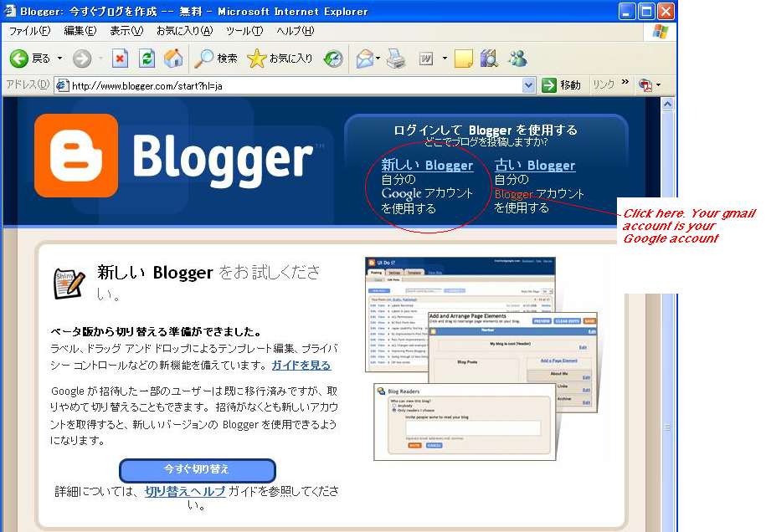Minimize the Internet Explorer window
Image resolution: width=766 pixels, height=532 pixels.
[x=627, y=11]
